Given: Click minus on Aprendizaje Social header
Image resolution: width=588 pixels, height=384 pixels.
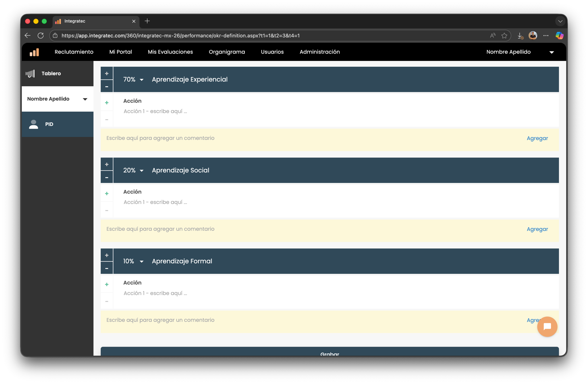Looking at the screenshot, I should [107, 178].
